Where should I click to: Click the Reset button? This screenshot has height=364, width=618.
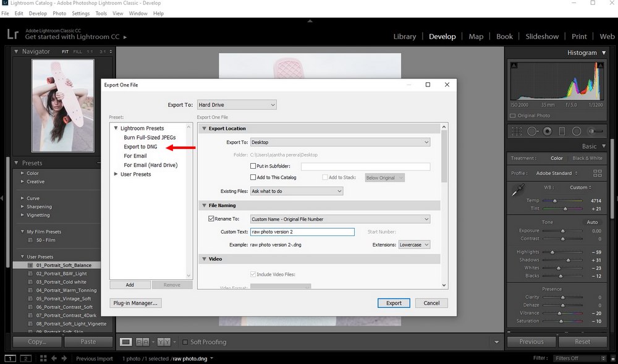(x=582, y=342)
